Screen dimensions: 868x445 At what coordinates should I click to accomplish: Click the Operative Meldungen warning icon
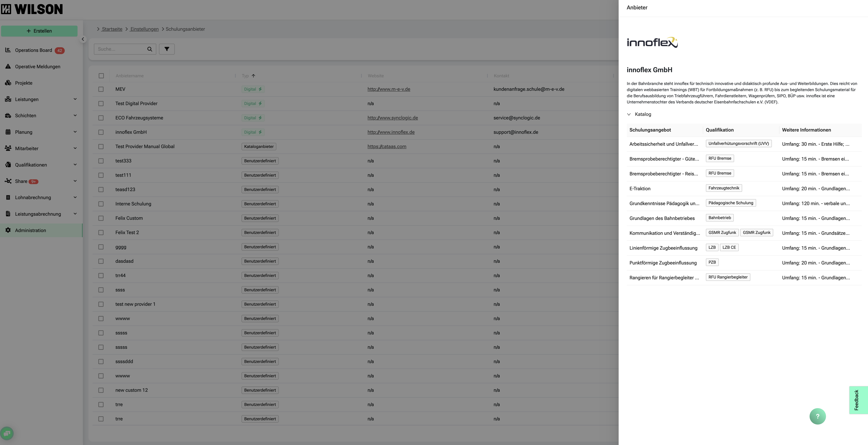tap(8, 66)
